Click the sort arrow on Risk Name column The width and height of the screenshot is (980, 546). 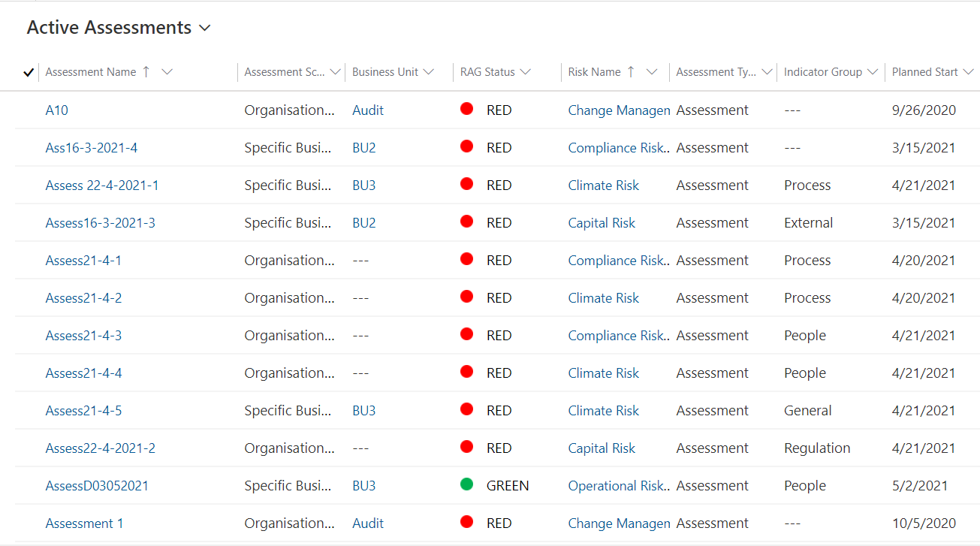click(x=631, y=72)
